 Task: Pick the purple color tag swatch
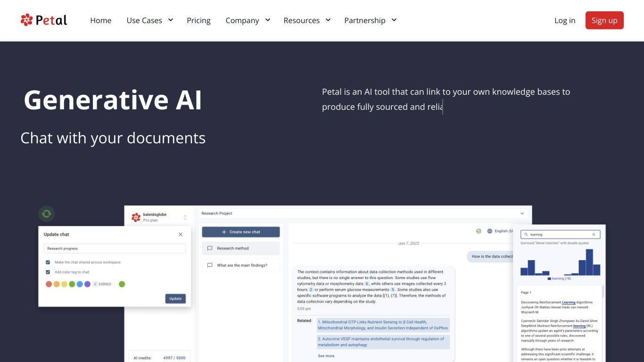[x=87, y=284]
